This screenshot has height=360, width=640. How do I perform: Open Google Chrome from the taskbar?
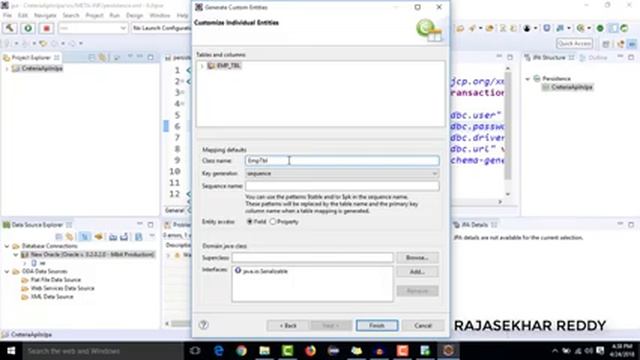click(241, 351)
